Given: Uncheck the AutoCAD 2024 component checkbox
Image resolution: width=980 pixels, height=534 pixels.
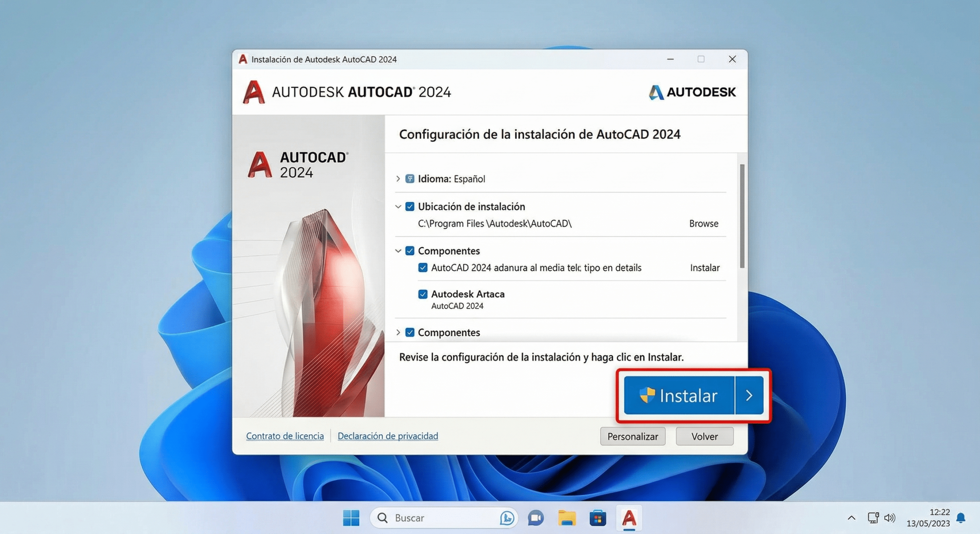Looking at the screenshot, I should [x=422, y=268].
